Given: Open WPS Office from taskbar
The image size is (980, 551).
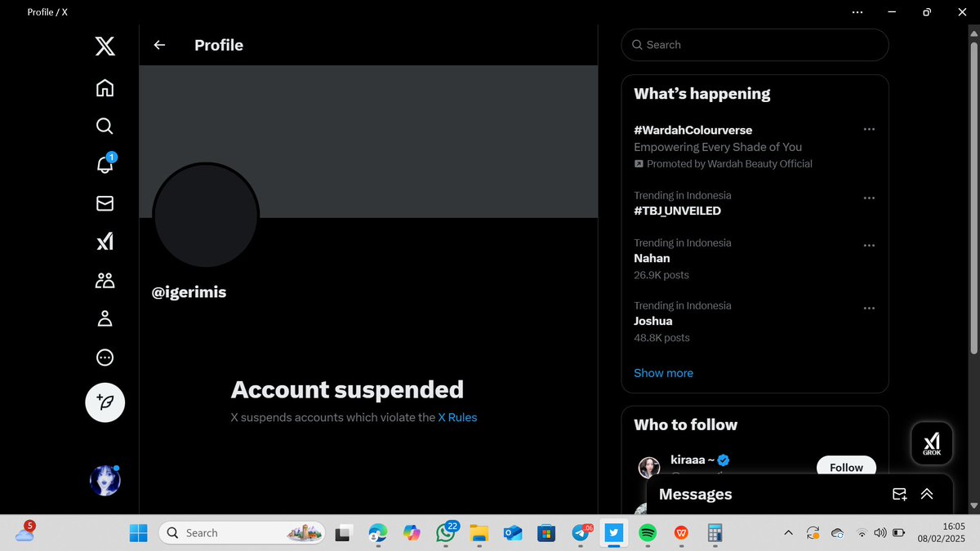Looking at the screenshot, I should click(x=681, y=533).
